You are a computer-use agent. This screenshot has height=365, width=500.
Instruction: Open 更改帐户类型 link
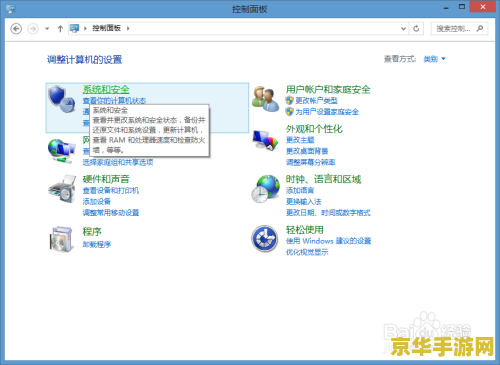pyautogui.click(x=316, y=100)
